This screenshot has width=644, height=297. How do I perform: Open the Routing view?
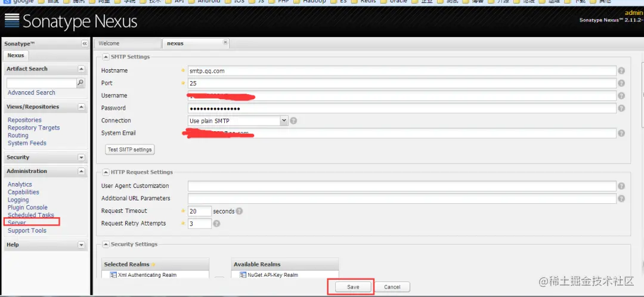pos(18,135)
